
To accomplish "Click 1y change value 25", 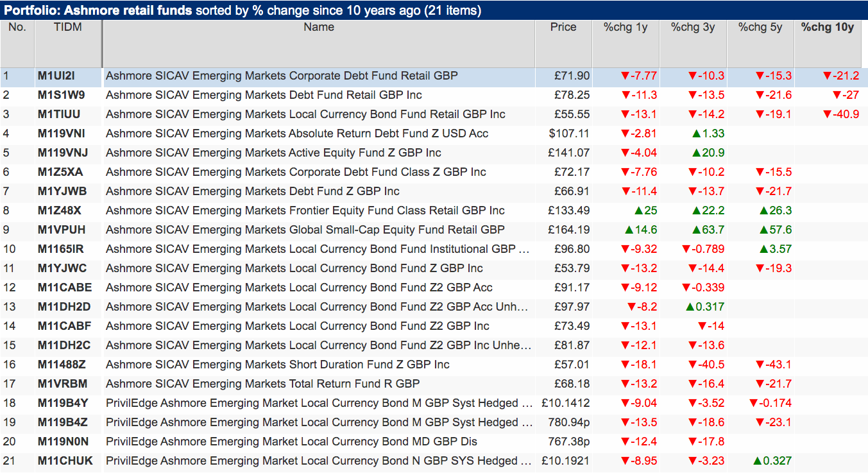I will (645, 211).
